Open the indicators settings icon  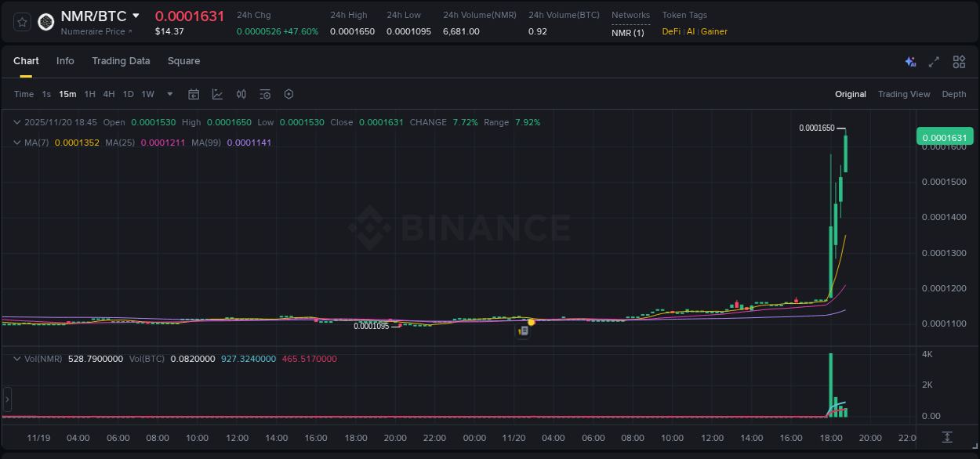coord(264,94)
